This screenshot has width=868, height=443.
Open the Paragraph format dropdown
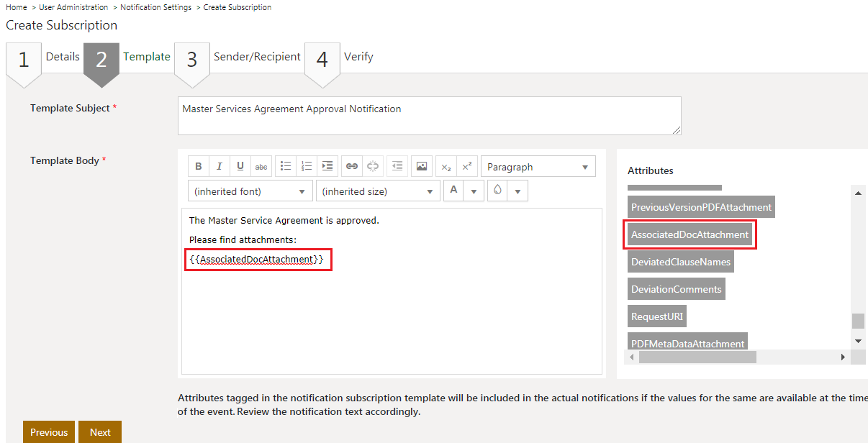click(x=538, y=167)
